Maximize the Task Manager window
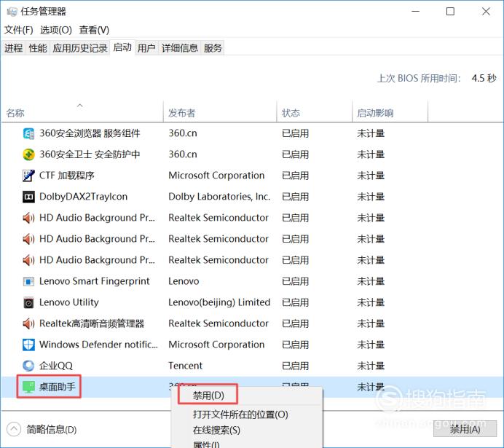504x448 pixels. [450, 12]
